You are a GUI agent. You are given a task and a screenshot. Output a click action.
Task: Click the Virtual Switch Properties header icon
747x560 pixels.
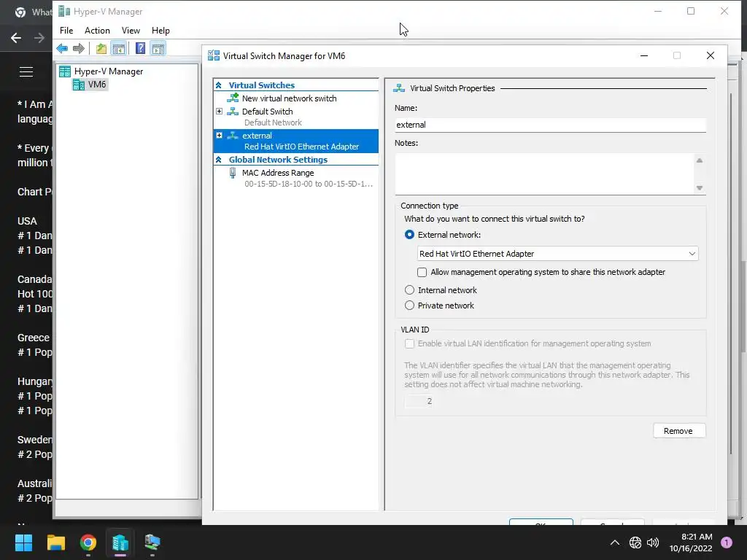[399, 88]
